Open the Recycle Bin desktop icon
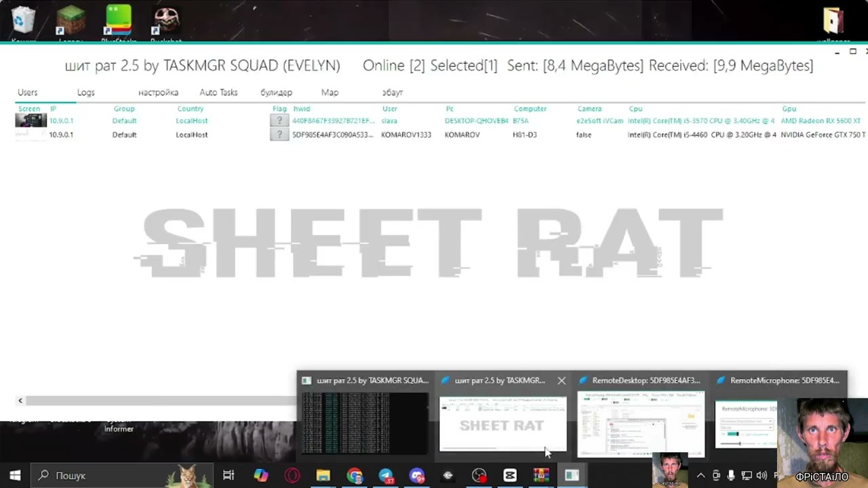 [x=23, y=22]
